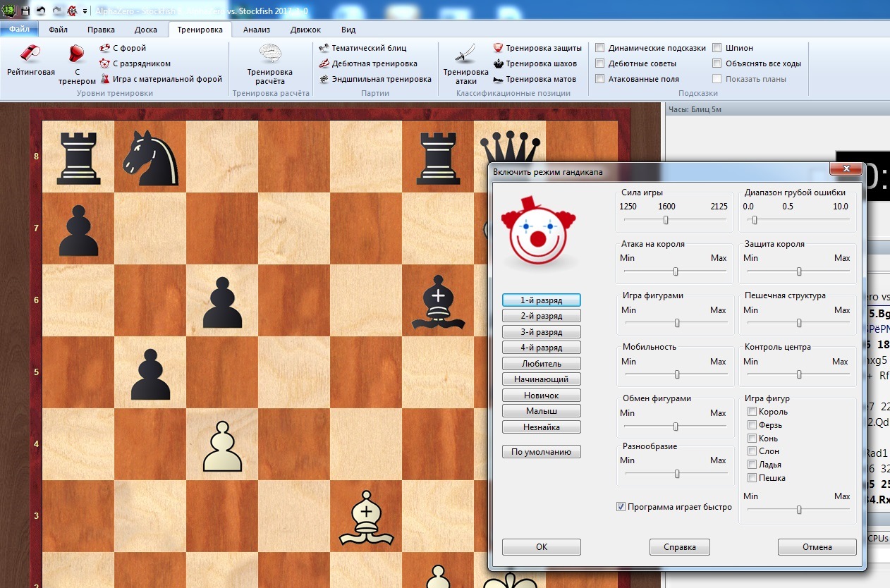Screen dimensions: 890x588
Task: Click the Redo arrow icon in title bar
Action: [x=56, y=11]
